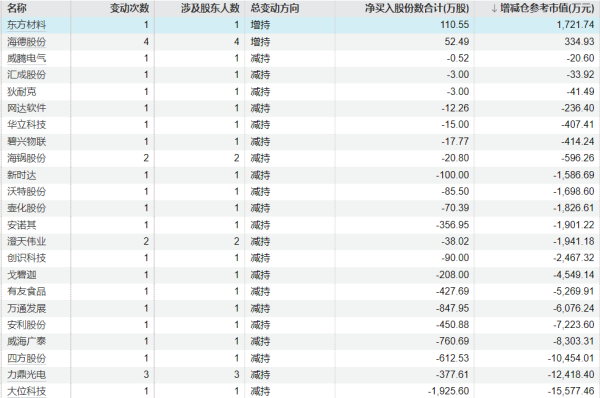Open the 新时达 stock link

tap(22, 175)
